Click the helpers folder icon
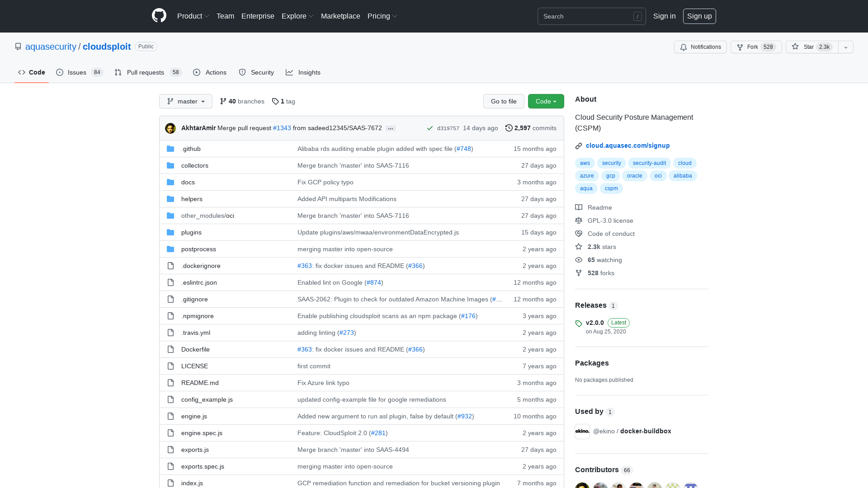868x488 pixels. pos(170,199)
